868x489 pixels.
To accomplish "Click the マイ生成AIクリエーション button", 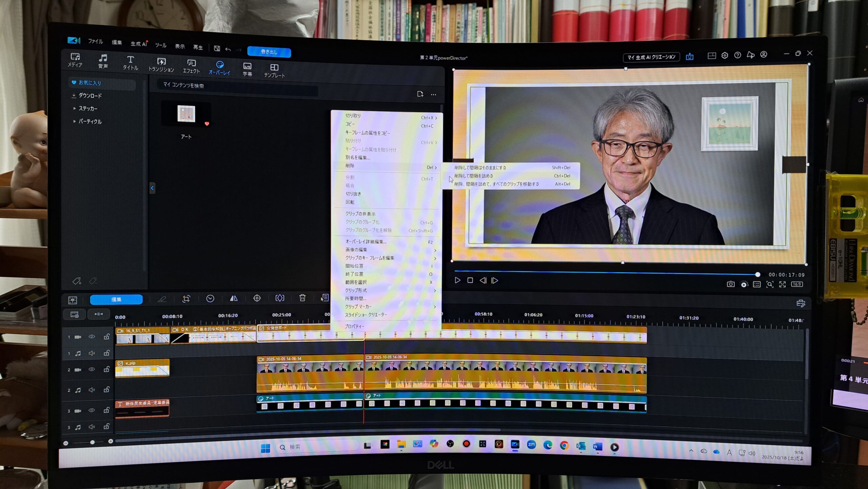I will click(651, 57).
